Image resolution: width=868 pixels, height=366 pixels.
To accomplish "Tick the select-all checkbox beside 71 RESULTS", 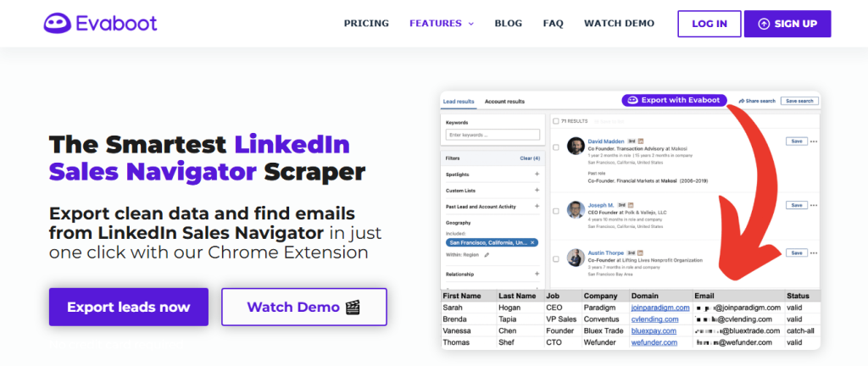I will (x=556, y=120).
